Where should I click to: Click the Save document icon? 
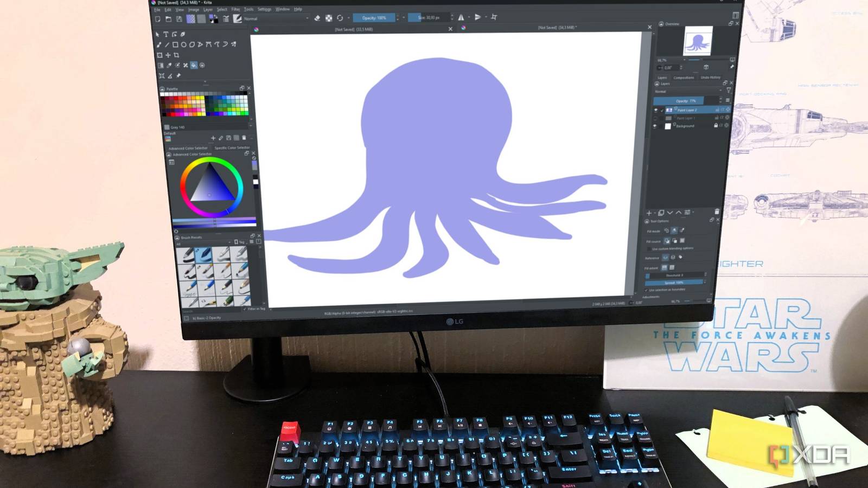(x=179, y=19)
